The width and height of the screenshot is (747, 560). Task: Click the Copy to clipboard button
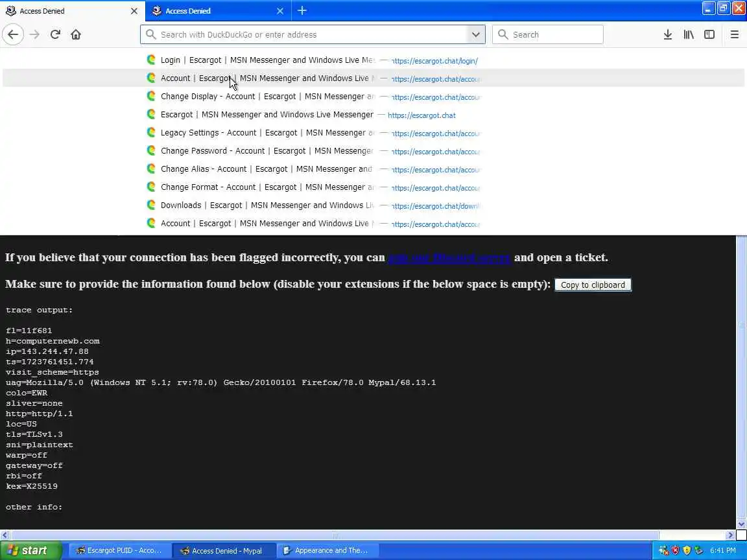point(593,285)
